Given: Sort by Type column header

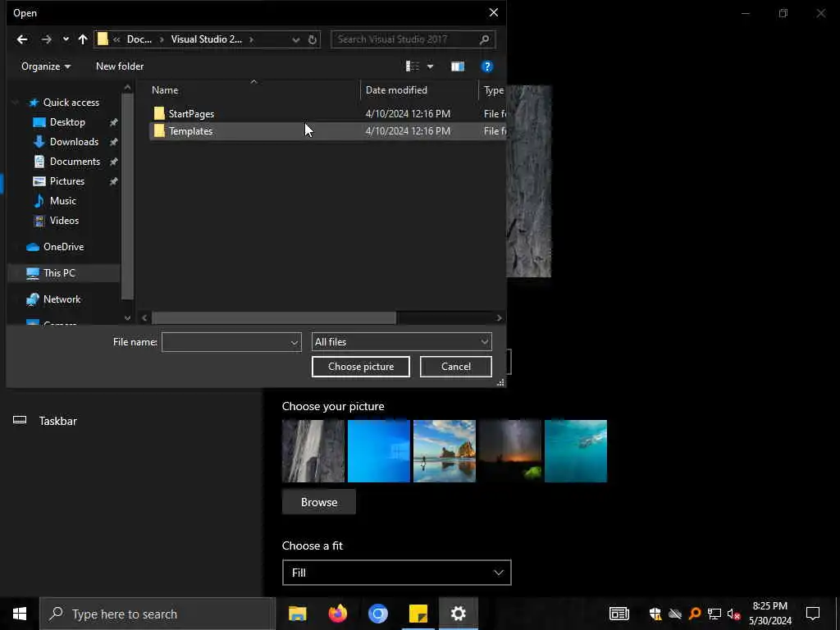Looking at the screenshot, I should (493, 90).
